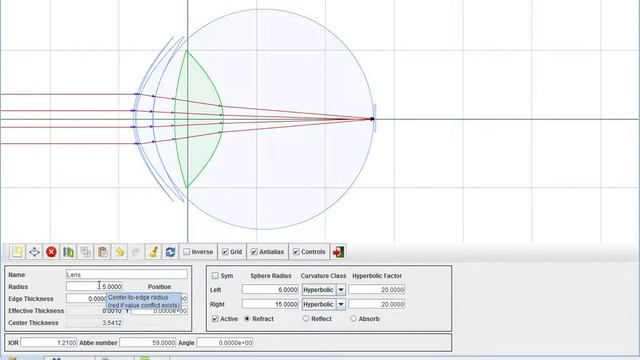
Task: Enable the Inverse checkbox
Action: 187,252
